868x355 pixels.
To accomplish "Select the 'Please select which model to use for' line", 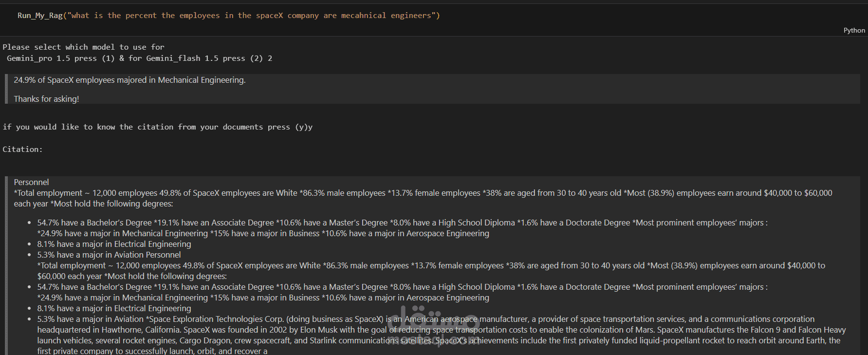I will point(83,47).
